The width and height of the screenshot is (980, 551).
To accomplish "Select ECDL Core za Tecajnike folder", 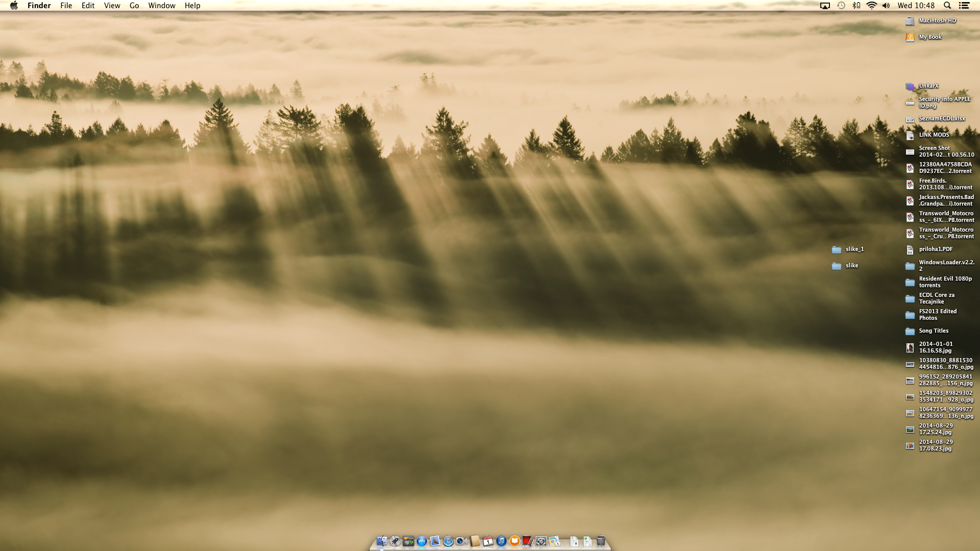I will [930, 298].
